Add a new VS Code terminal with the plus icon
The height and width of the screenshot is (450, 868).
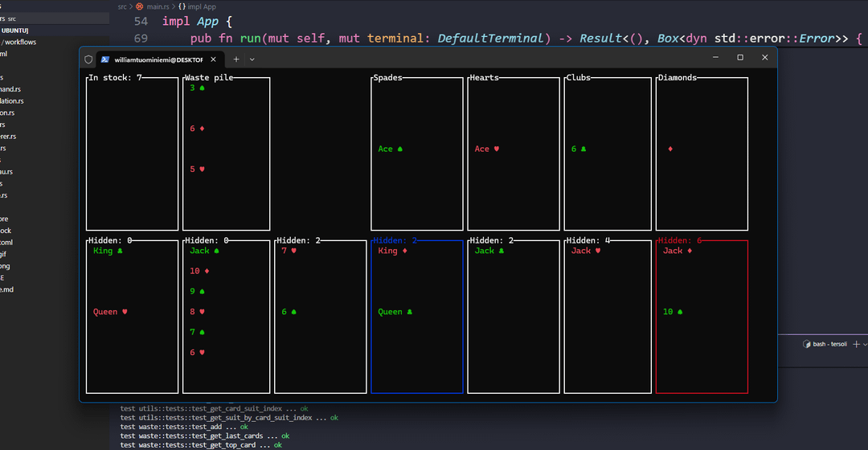tap(857, 344)
